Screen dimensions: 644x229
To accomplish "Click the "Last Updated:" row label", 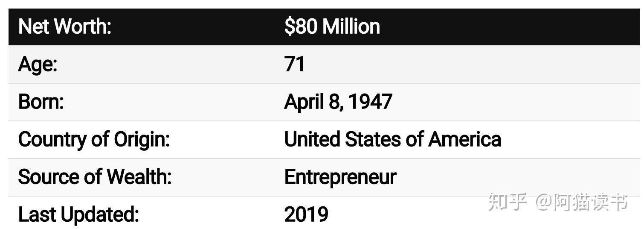I will pos(78,214).
